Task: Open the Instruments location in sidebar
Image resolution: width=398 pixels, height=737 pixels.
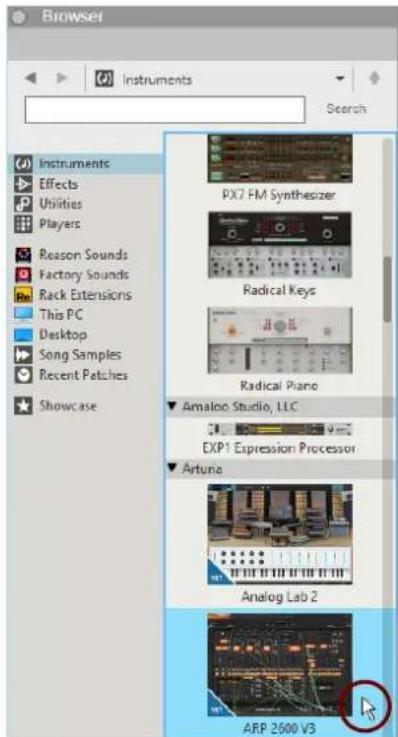Action: [86, 164]
